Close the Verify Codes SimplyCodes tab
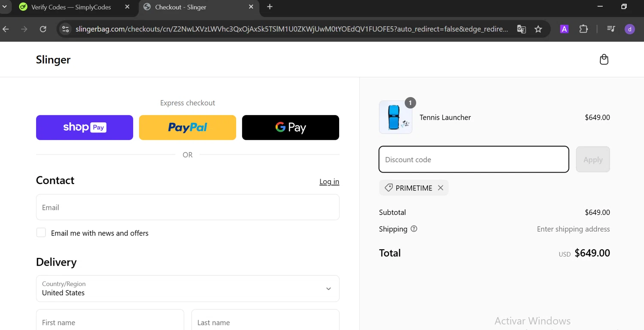Screen dimensions: 644x330 point(127,7)
